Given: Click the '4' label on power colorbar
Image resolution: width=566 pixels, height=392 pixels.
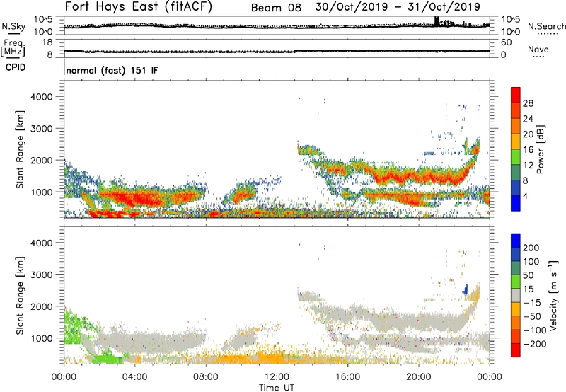Looking at the screenshot, I should pos(525,196).
